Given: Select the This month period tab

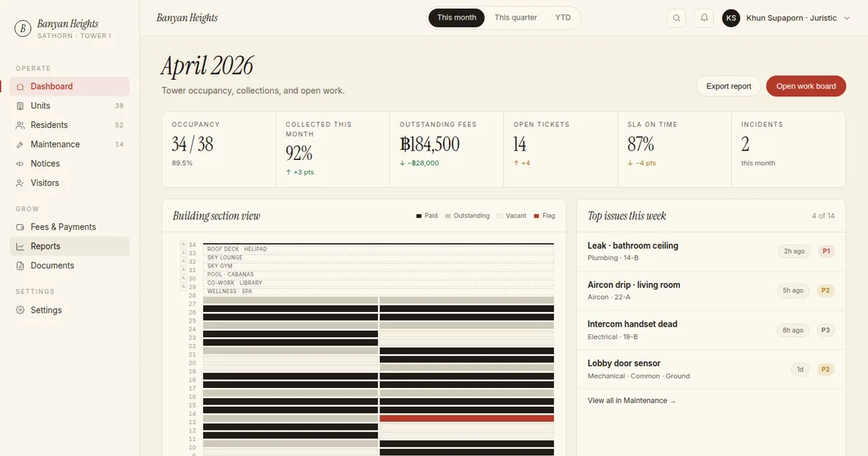Looking at the screenshot, I should coord(456,18).
